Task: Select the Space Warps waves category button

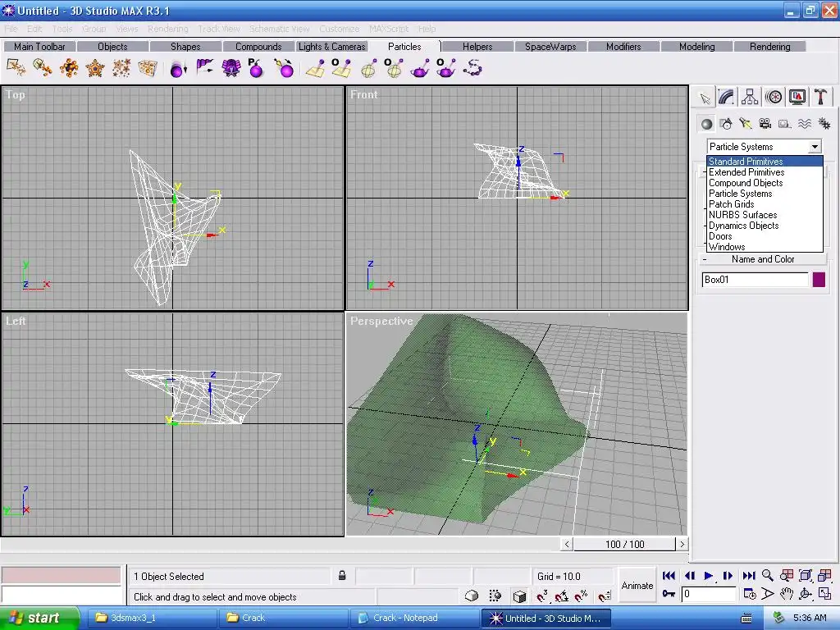Action: point(804,125)
